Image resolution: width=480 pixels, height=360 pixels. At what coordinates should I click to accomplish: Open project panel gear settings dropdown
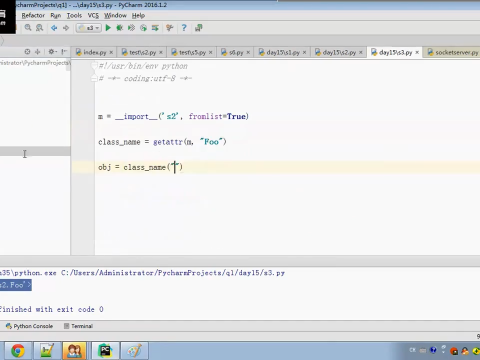pos(52,52)
